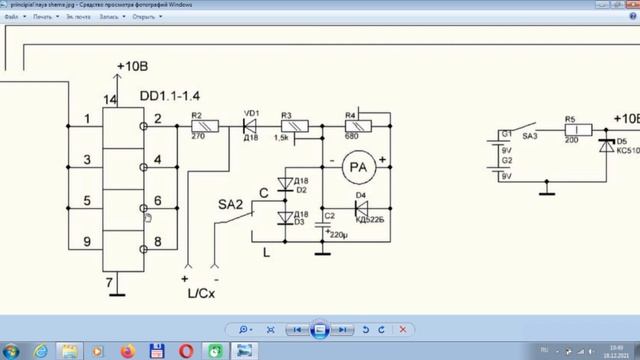Screen dimensions: 640x360
Task: Click the fit-to-window actual size icon
Action: pos(270,330)
